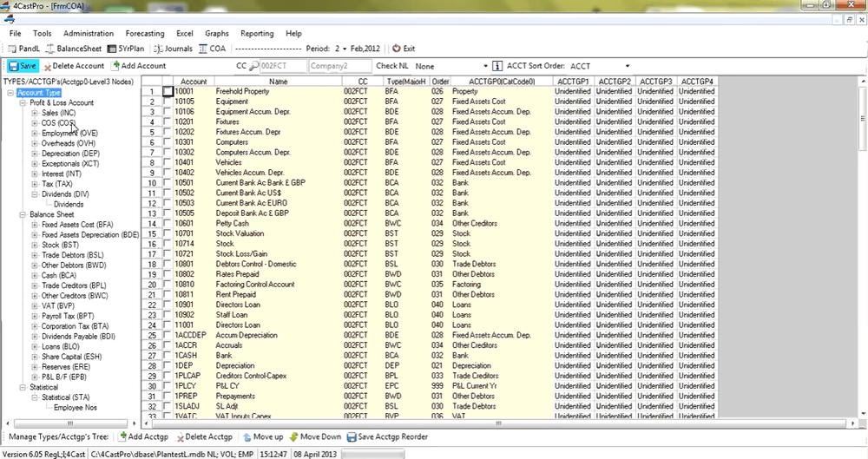
Task: Click the Account column header
Action: (x=194, y=82)
